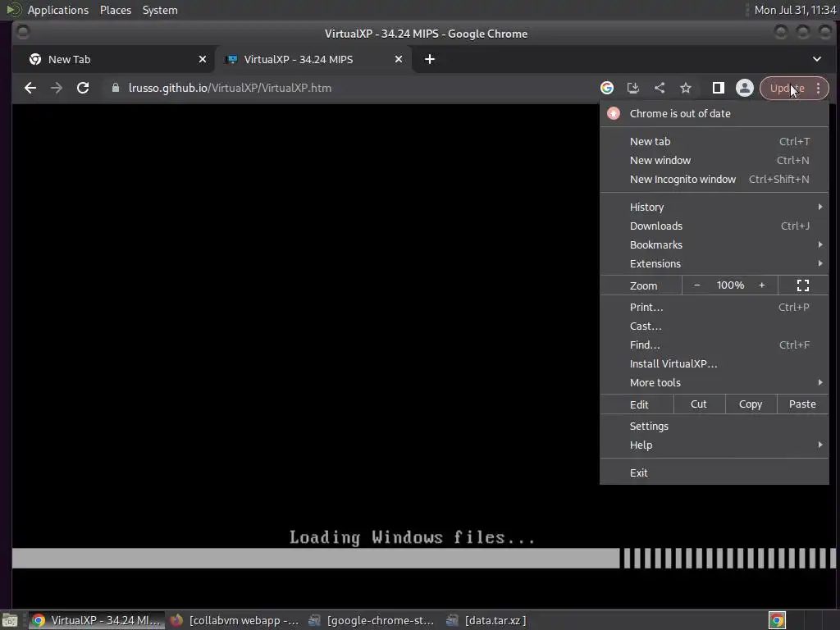Bookmark this tab with star icon
Screen dimensions: 840x630
click(x=686, y=88)
